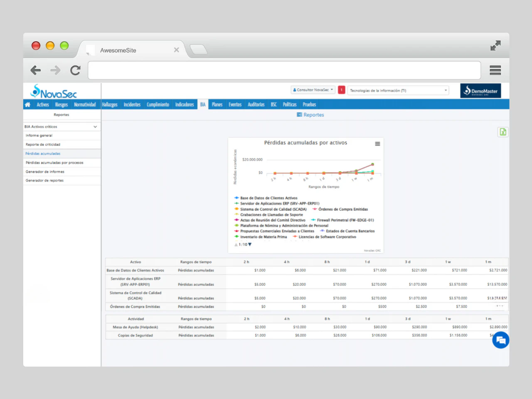Expand the Consultor NovaSec dropdown
Viewport: 532px width, 399px height.
[313, 90]
